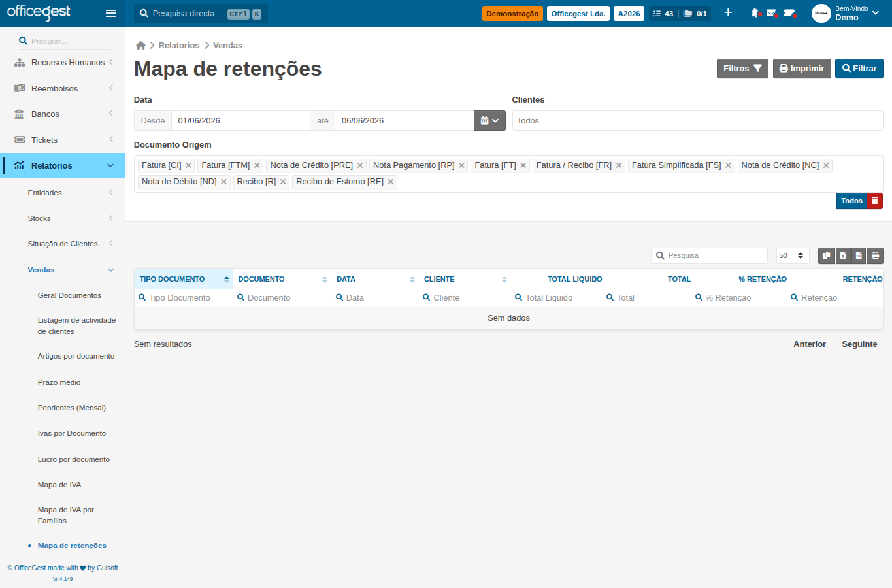Open Artigos por documento report
The height and width of the screenshot is (588, 892).
[x=76, y=356]
